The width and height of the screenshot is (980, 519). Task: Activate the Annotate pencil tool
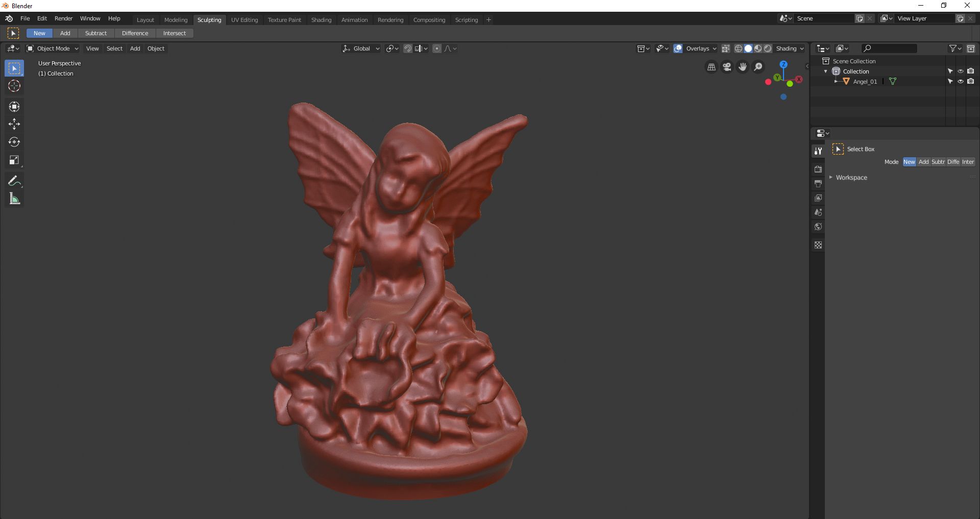[14, 181]
